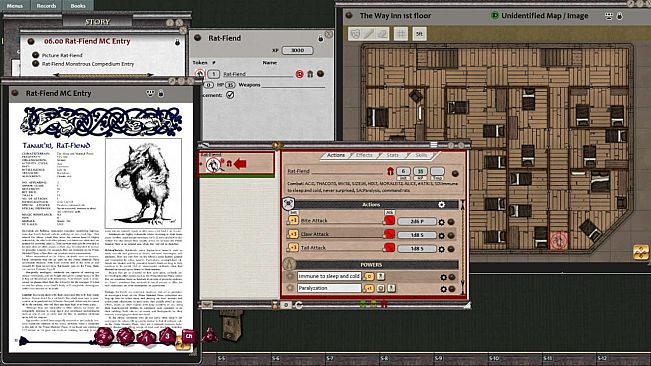Open the Books tab
The height and width of the screenshot is (366, 651).
click(x=78, y=5)
